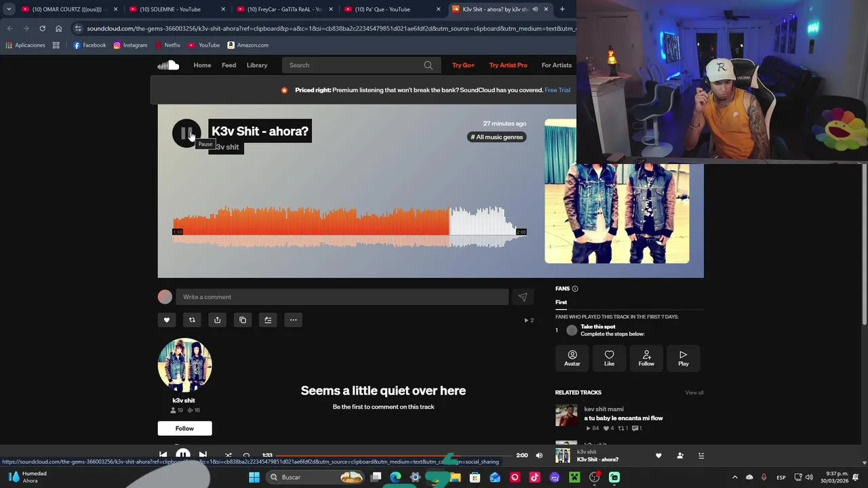Open the kev shit mami artist link
Image resolution: width=868 pixels, height=488 pixels.
click(x=604, y=409)
